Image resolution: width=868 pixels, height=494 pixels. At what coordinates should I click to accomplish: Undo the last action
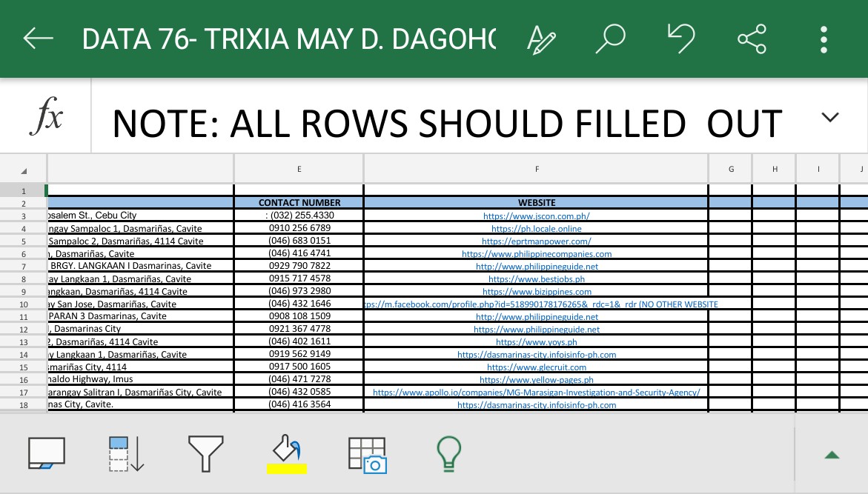(x=681, y=39)
